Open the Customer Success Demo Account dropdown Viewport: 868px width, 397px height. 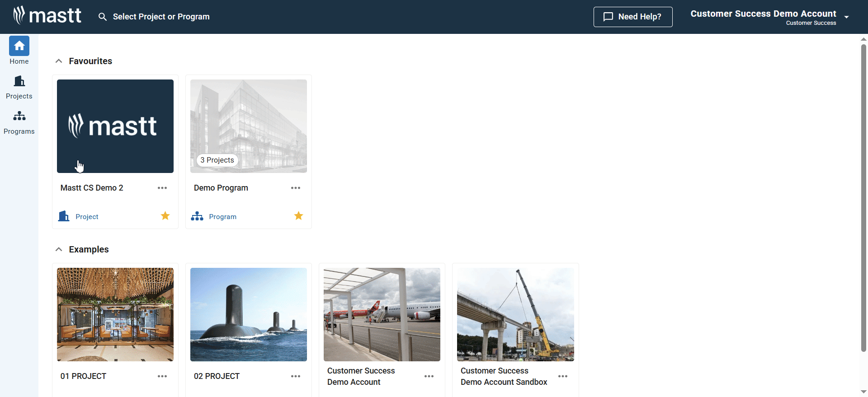pos(846,17)
